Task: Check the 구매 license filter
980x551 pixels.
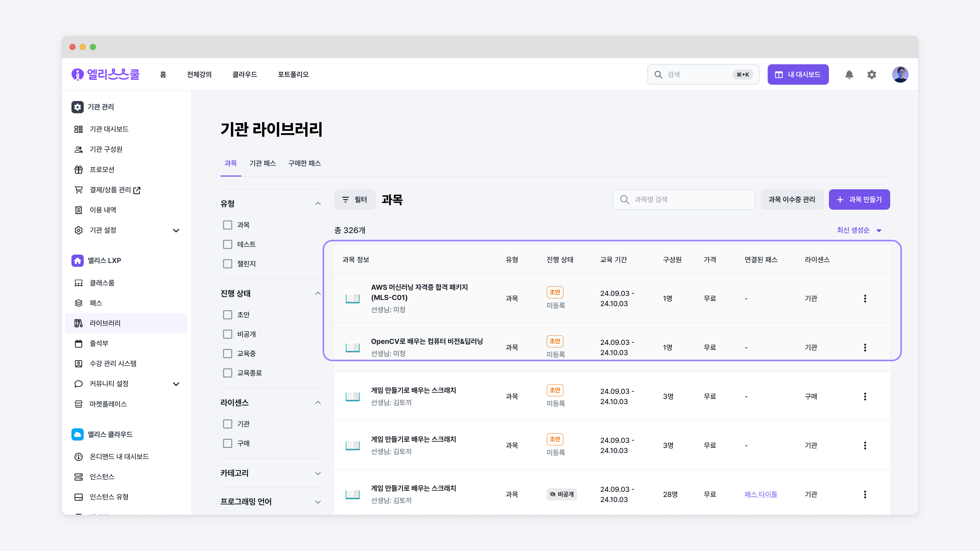Action: [227, 443]
